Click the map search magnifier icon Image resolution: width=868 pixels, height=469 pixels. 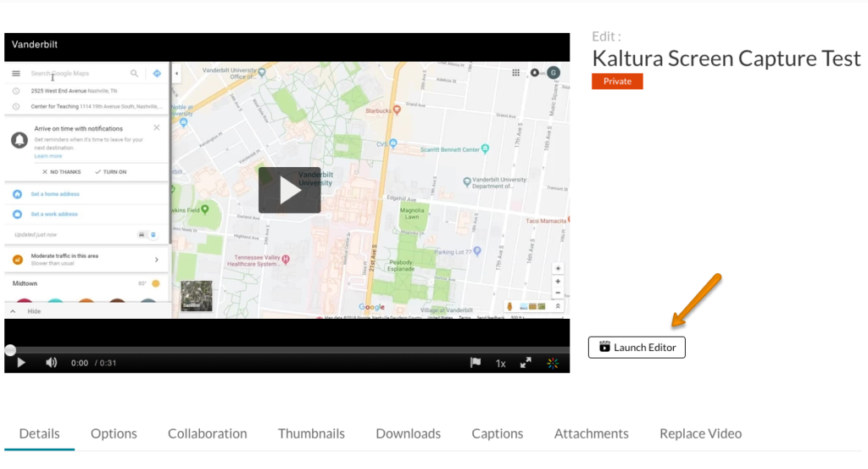pyautogui.click(x=134, y=73)
